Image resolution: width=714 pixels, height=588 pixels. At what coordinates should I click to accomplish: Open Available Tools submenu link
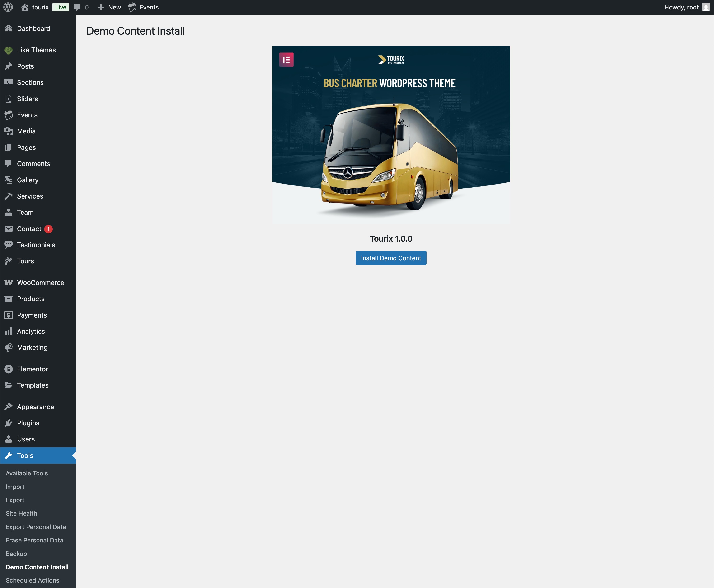click(27, 473)
